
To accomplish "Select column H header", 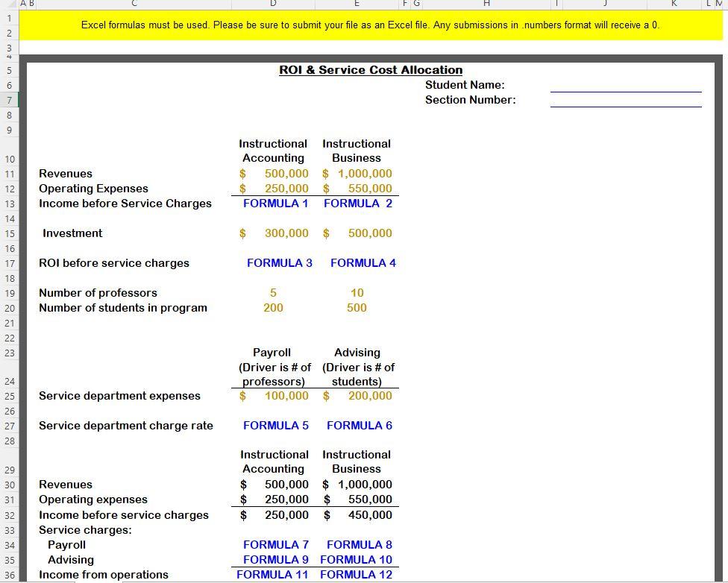I will pos(486,4).
